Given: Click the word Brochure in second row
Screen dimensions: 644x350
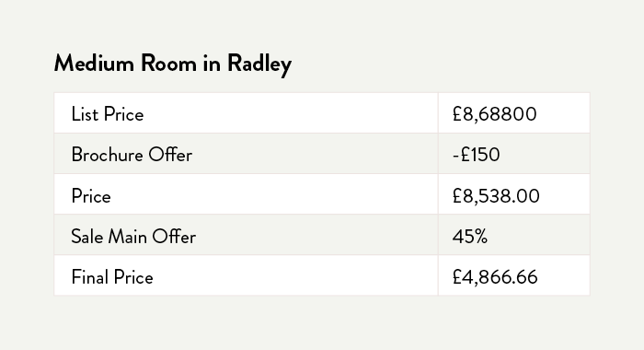Looking at the screenshot, I should 108,155.
